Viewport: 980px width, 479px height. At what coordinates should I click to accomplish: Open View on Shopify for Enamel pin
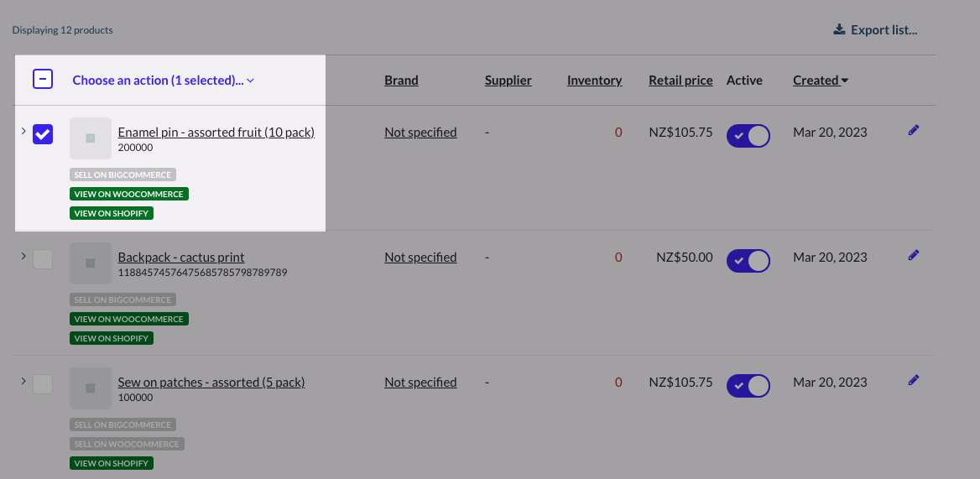(112, 213)
